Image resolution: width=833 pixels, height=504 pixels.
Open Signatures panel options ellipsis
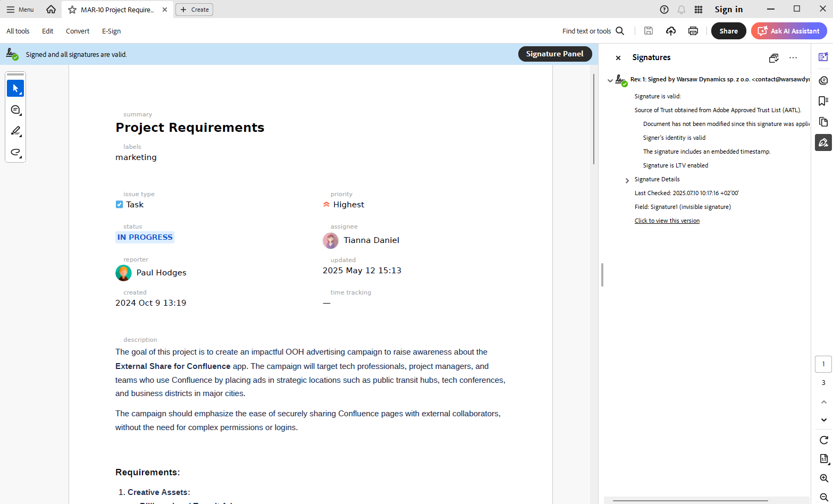793,57
